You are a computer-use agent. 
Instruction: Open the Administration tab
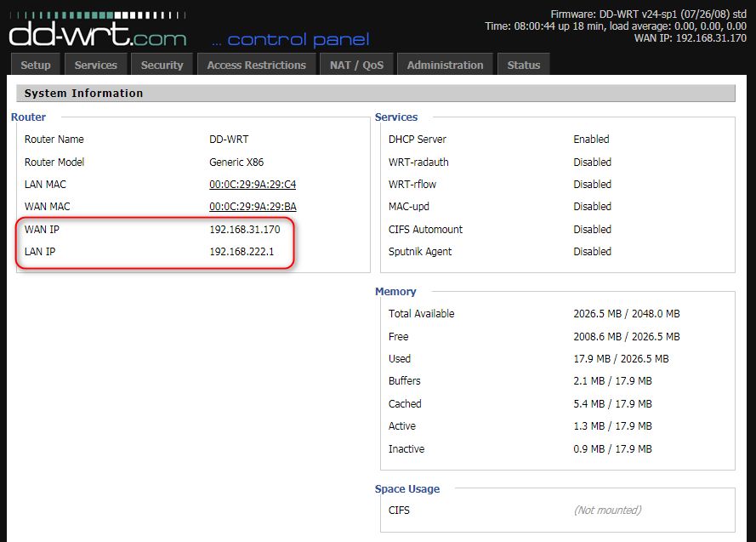445,64
